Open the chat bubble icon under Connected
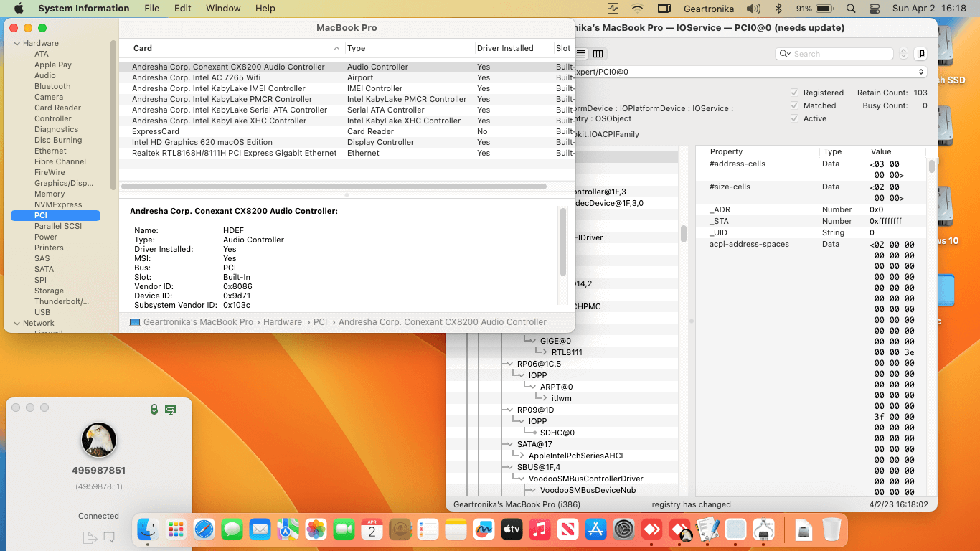The width and height of the screenshot is (980, 551). [x=109, y=537]
